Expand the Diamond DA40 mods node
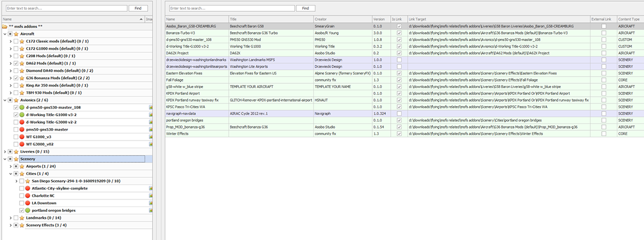The height and width of the screenshot is (240, 644). tap(10, 71)
